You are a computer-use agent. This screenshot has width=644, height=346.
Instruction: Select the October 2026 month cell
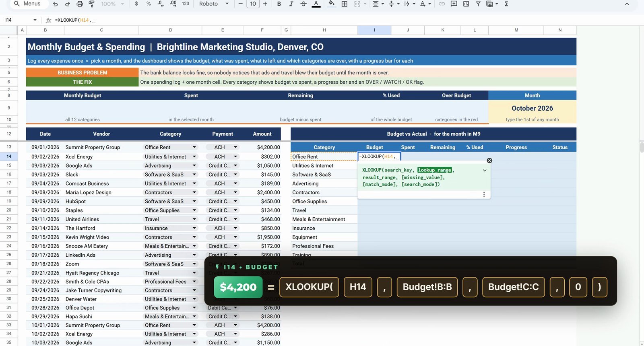(x=532, y=108)
